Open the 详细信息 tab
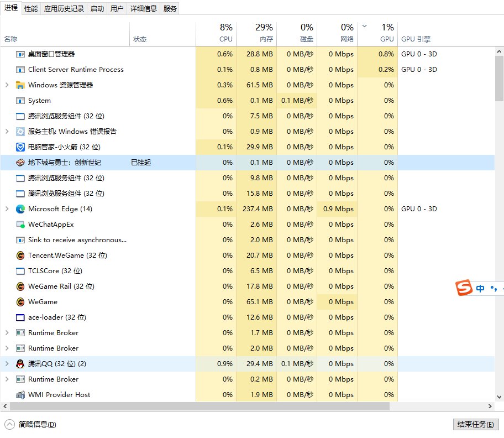Viewport: 504px width, 438px height. click(143, 9)
